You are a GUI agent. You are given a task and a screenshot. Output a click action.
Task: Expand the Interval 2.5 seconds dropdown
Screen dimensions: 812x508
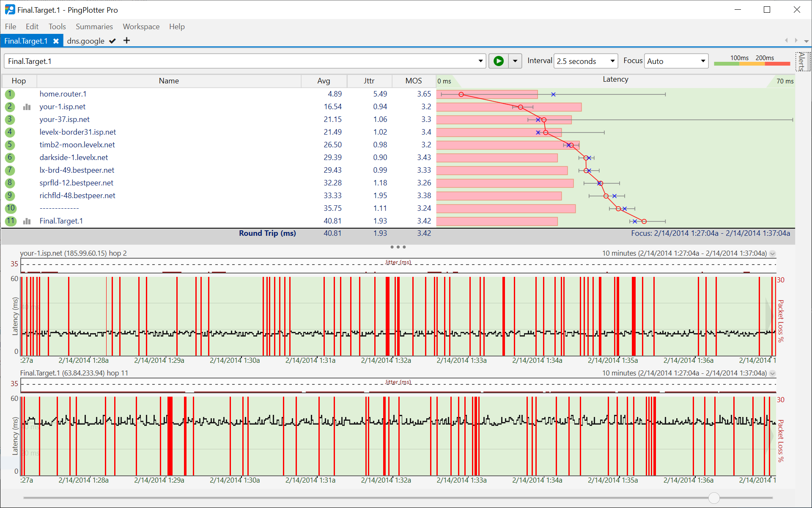(x=612, y=61)
